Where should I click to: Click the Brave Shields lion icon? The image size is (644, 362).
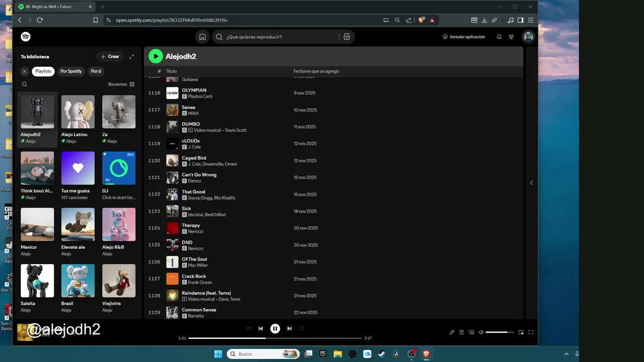(422, 20)
